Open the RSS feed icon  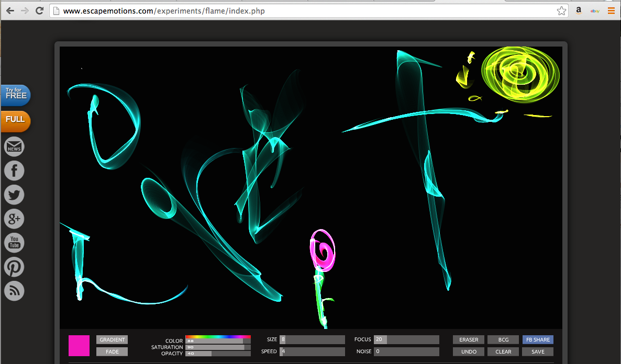pos(14,291)
